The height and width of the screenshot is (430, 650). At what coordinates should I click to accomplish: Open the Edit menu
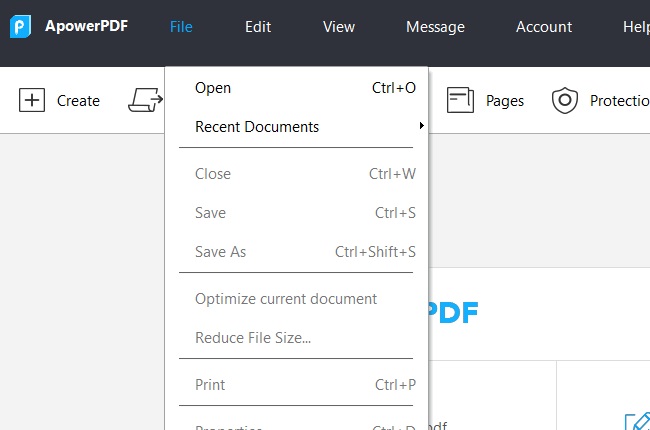click(x=258, y=27)
